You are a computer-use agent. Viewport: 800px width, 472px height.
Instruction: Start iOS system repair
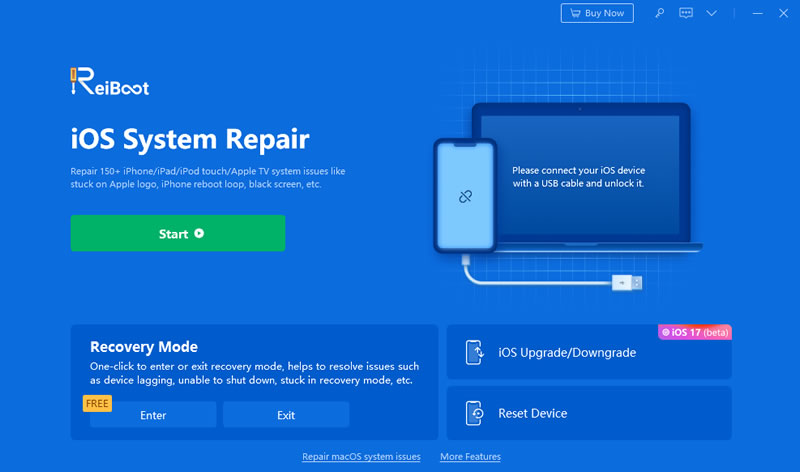178,233
